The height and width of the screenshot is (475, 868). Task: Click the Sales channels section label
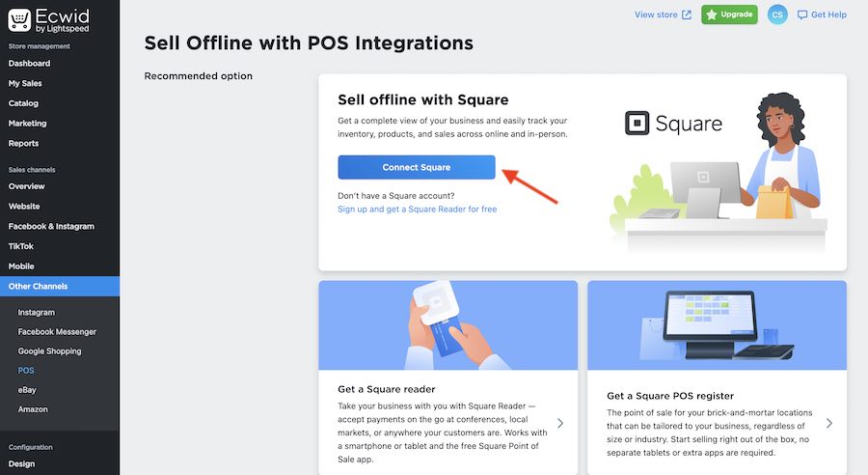[x=32, y=170]
